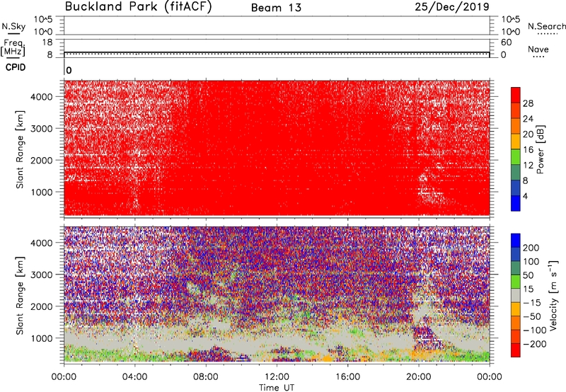Click the 'Nave' legend label
The width and height of the screenshot is (566, 392).
coord(538,50)
